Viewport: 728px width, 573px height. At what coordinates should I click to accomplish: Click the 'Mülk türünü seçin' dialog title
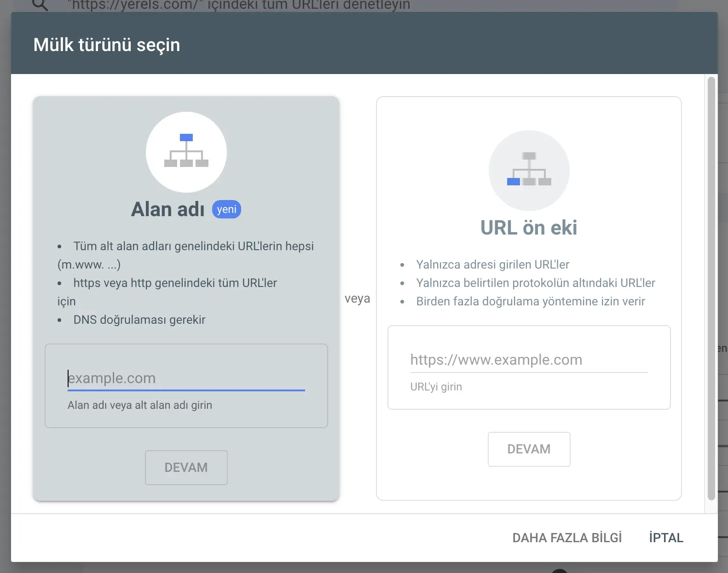(107, 45)
